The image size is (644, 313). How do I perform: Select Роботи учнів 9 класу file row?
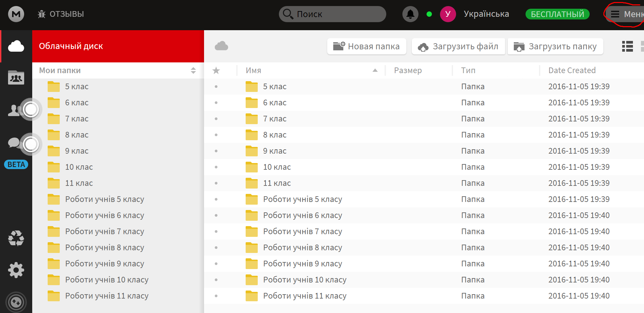424,264
